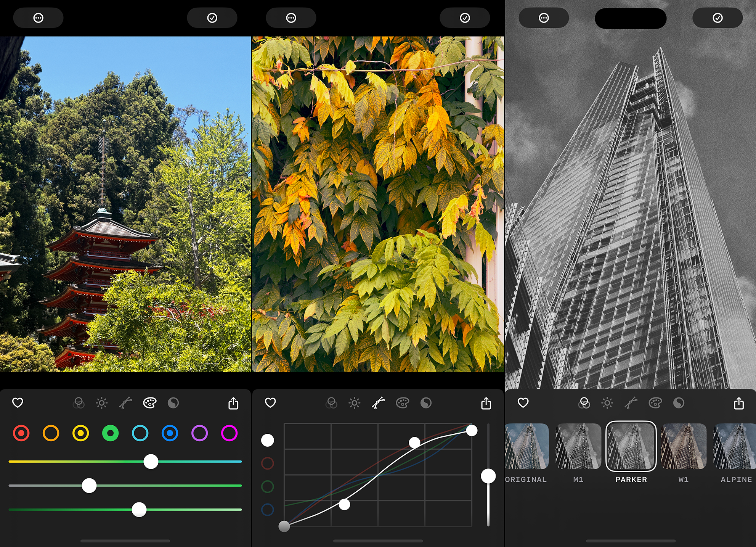Click the upper-middle curve control point
Screen dimensions: 756x547
tap(415, 442)
